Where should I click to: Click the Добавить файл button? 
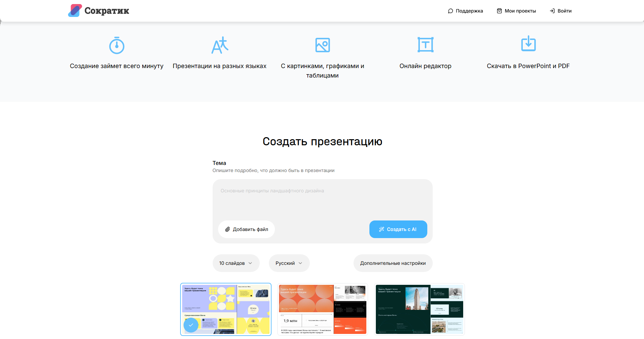[246, 229]
